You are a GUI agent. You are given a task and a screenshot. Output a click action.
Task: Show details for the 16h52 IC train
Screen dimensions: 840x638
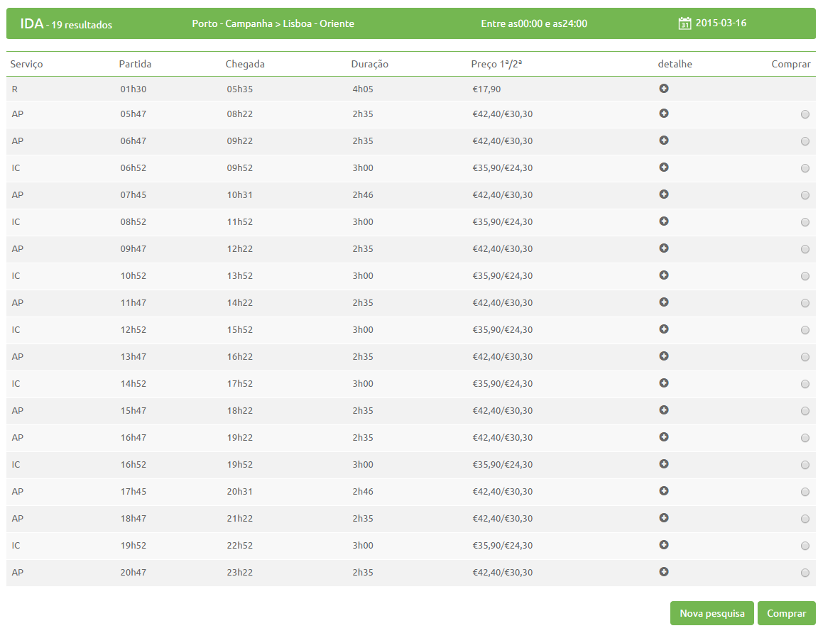(664, 463)
